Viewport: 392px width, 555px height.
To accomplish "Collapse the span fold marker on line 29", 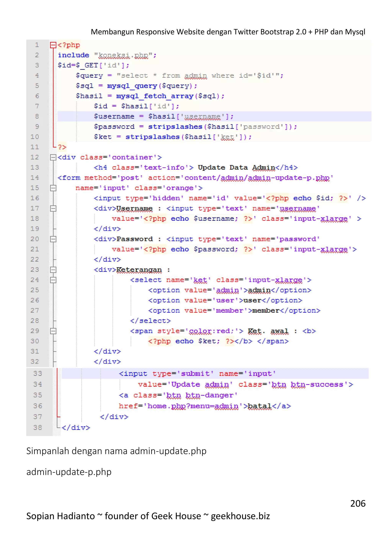I will [x=53, y=331].
